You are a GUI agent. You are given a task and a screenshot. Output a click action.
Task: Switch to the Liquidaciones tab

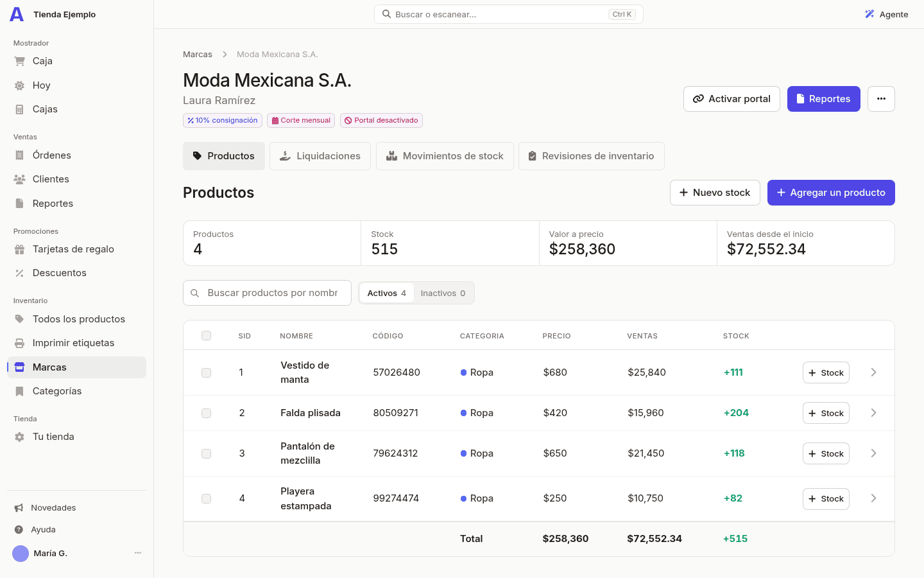click(320, 156)
